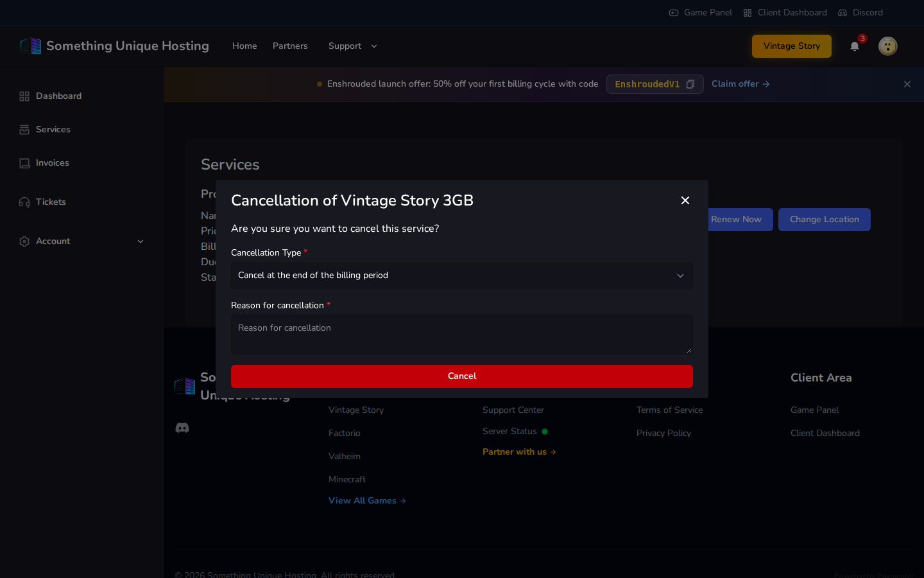Check the Server Status footer link
The height and width of the screenshot is (578, 924).
click(x=515, y=432)
